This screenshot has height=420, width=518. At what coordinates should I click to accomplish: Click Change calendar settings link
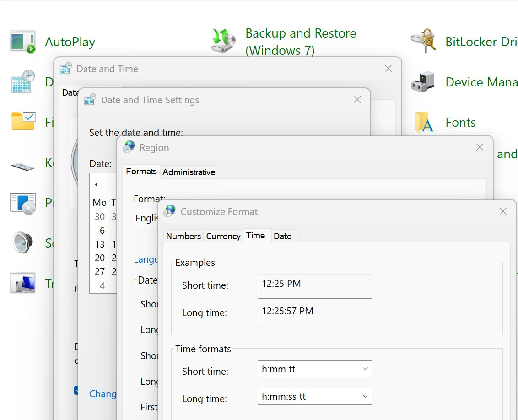tap(103, 393)
